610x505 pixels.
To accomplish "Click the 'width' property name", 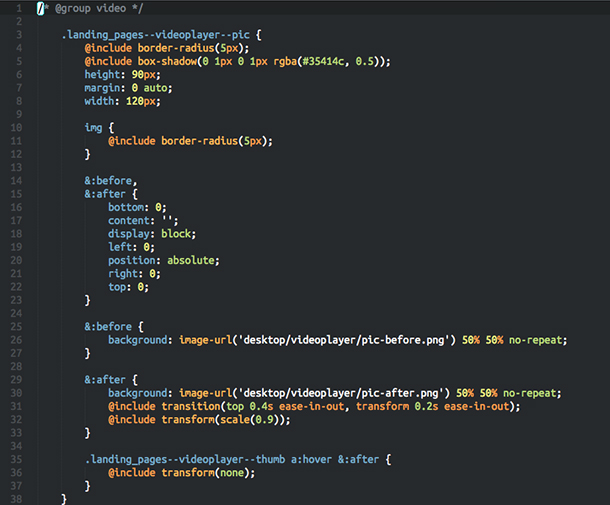I will pyautogui.click(x=100, y=101).
